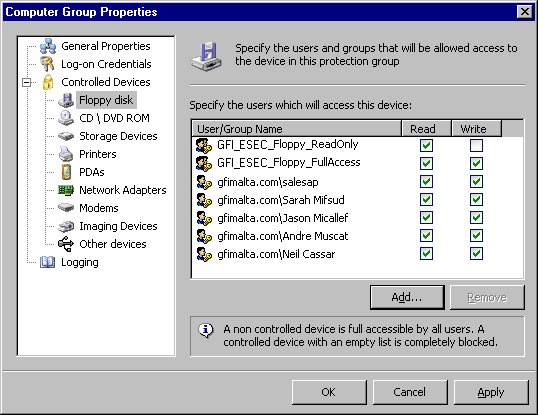Select Storage Devices in the tree
Image resolution: width=538 pixels, height=415 pixels.
(x=118, y=136)
